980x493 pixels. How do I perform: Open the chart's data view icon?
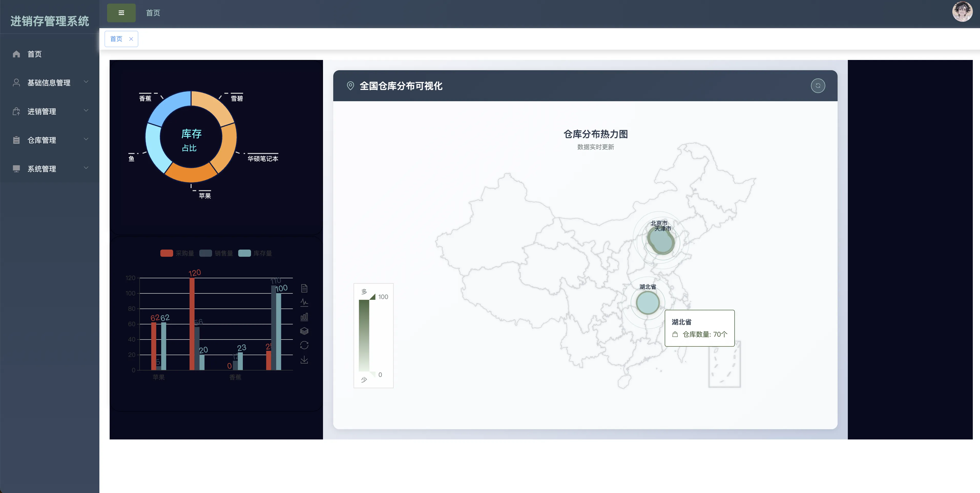(x=304, y=288)
